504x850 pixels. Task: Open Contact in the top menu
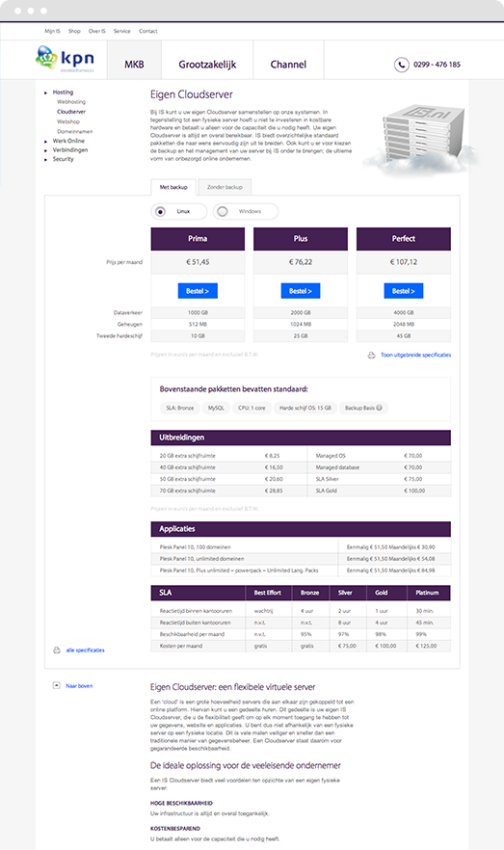pyautogui.click(x=148, y=31)
